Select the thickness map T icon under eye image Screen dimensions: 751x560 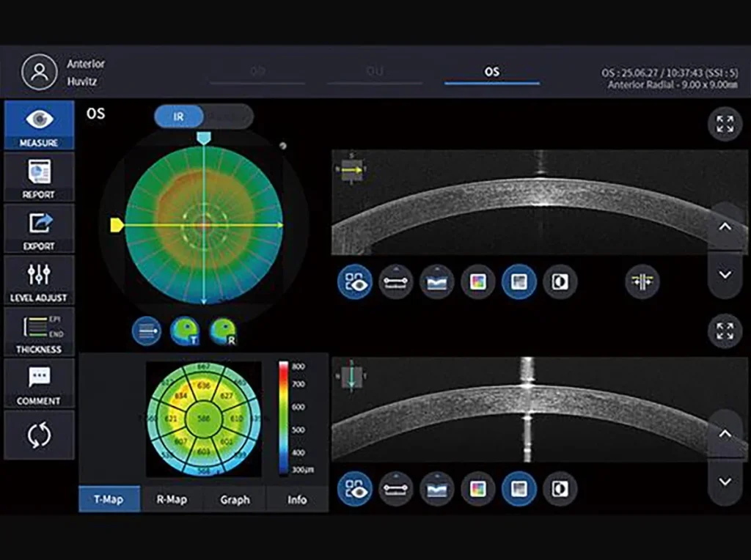tap(184, 331)
